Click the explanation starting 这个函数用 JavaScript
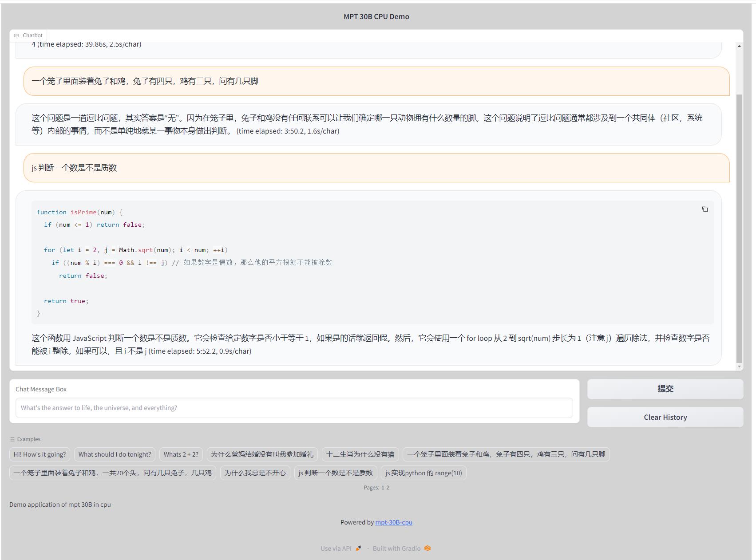Viewport: 756px width, 560px height. (x=370, y=344)
